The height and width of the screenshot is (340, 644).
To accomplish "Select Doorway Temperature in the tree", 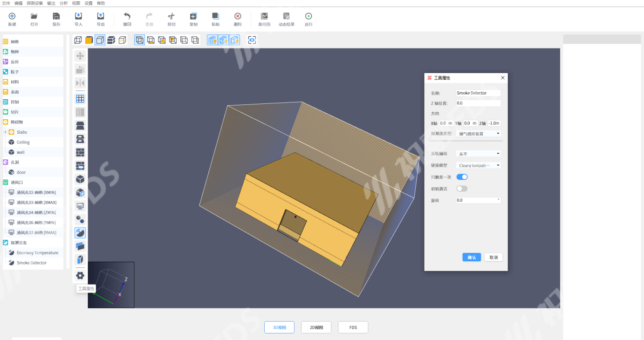I will coord(37,253).
